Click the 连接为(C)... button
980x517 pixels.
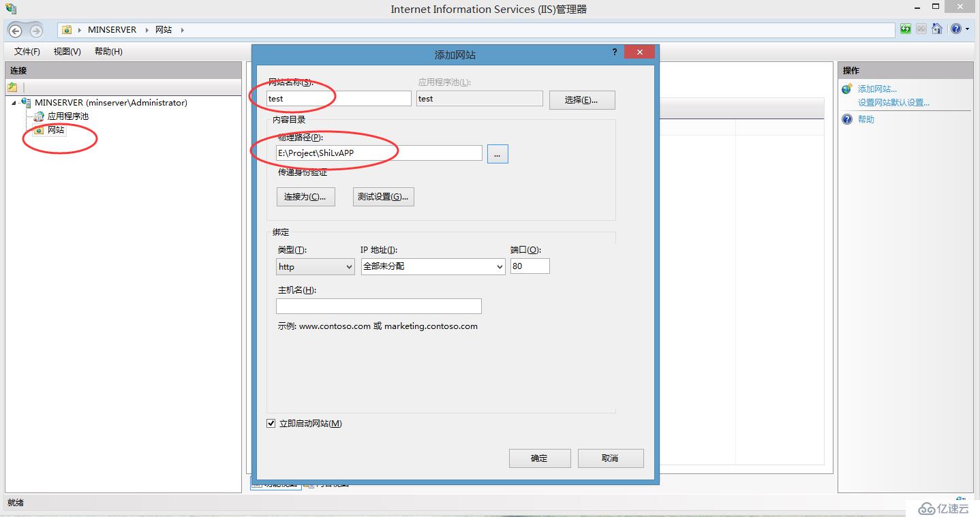click(305, 197)
